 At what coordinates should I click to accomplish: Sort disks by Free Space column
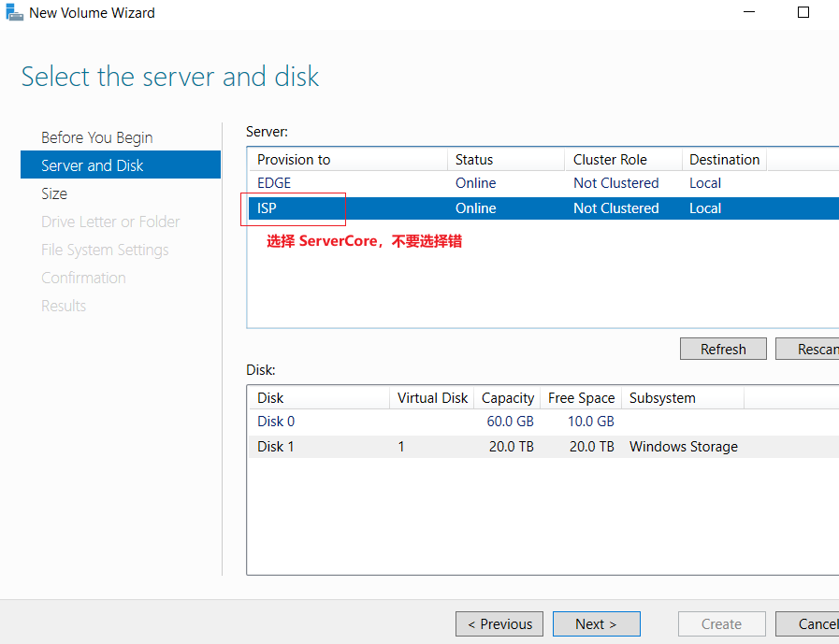[x=581, y=398]
